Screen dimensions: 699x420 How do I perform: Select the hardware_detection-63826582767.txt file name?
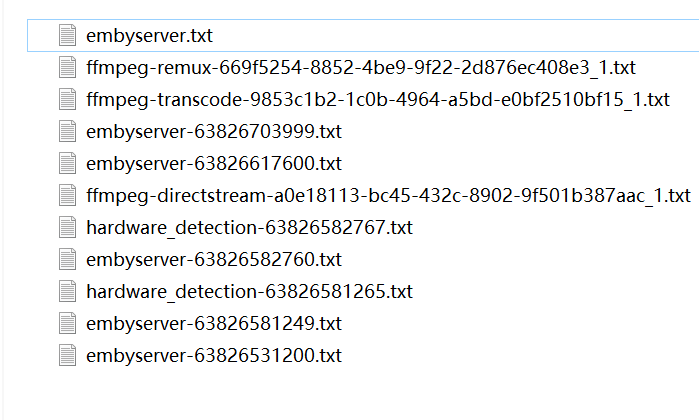(249, 228)
